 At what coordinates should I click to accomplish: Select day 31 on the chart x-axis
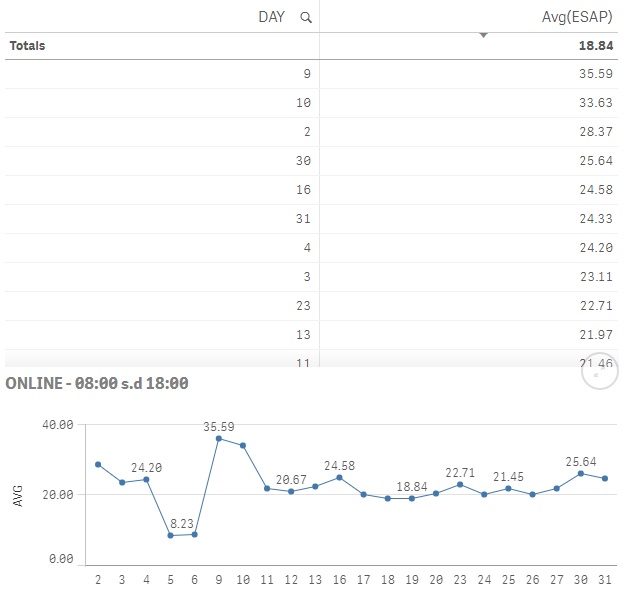[x=604, y=579]
